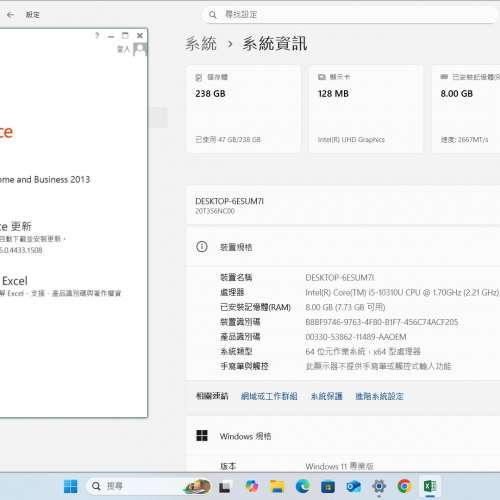Open the search highlight picture in taskbar
The width and height of the screenshot is (500, 500).
pyautogui.click(x=197, y=486)
